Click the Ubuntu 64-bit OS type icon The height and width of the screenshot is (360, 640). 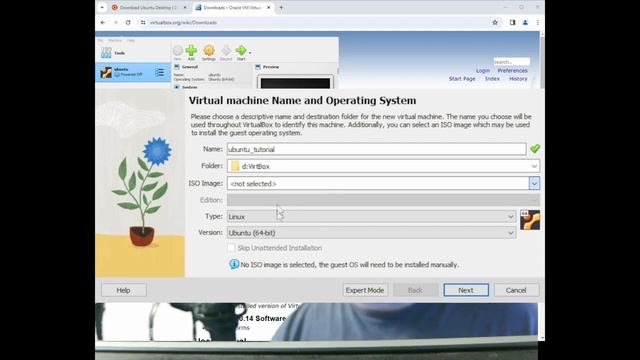(x=530, y=220)
